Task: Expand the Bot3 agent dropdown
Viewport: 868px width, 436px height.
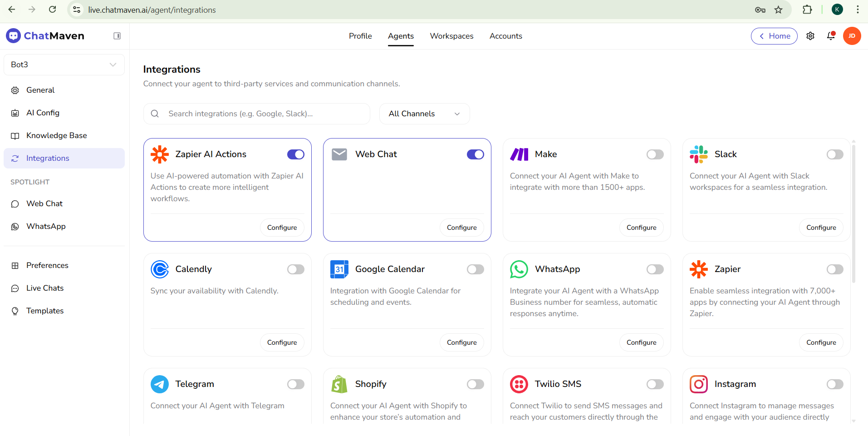Action: (x=64, y=64)
